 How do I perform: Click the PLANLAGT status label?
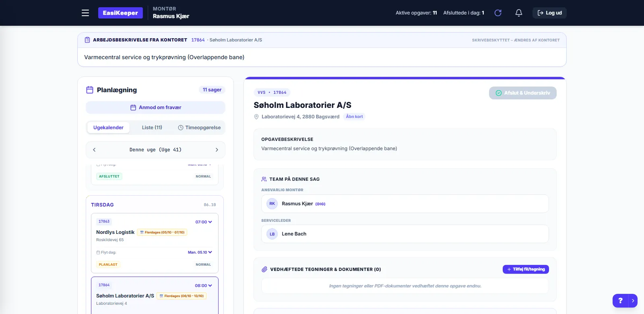pyautogui.click(x=108, y=264)
